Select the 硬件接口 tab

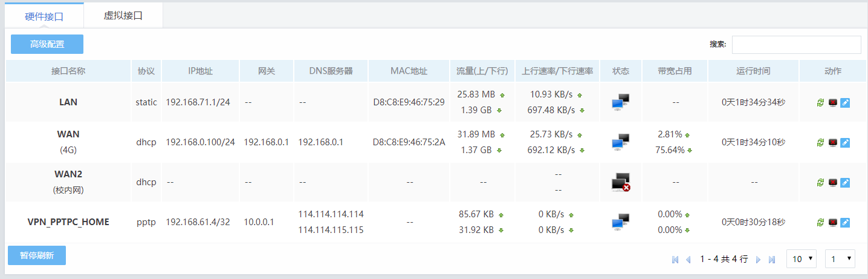[44, 16]
